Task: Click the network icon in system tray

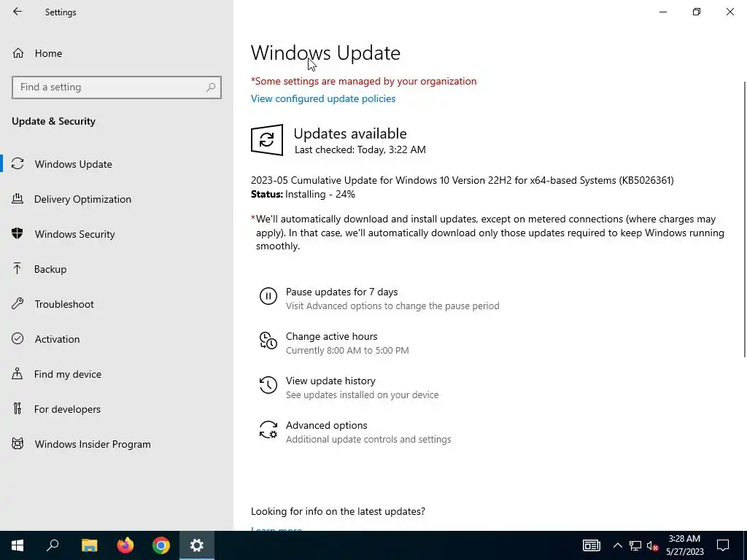Action: click(635, 545)
